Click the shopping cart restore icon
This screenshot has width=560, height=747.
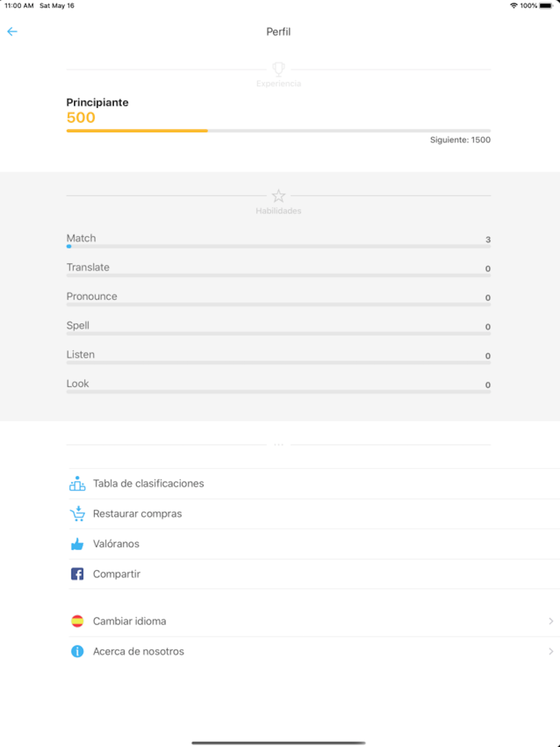click(77, 514)
